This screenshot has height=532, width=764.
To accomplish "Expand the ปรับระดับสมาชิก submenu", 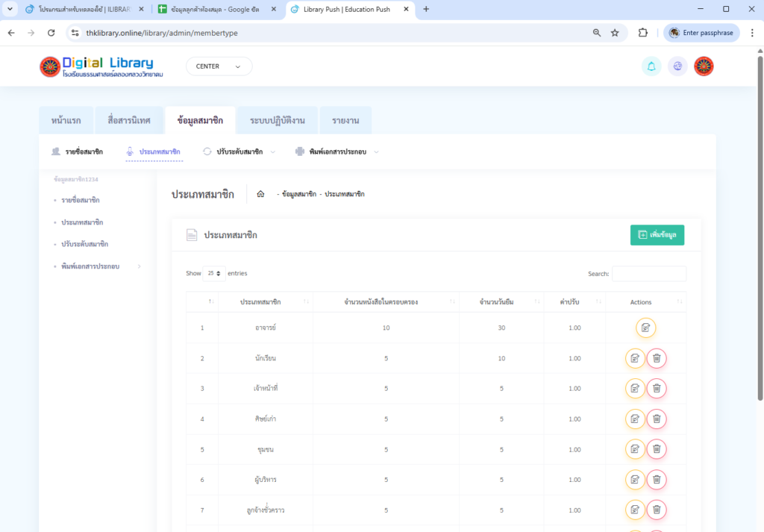I will point(239,151).
